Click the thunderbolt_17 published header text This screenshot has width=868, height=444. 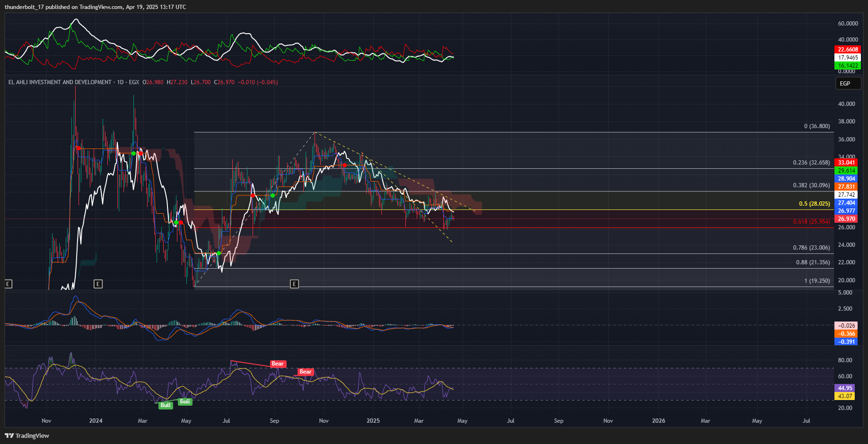point(95,7)
